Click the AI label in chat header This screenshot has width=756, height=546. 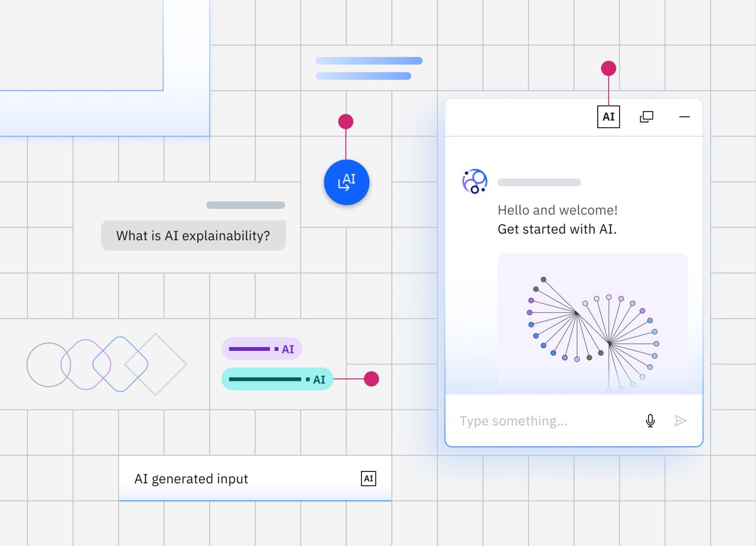(x=608, y=117)
